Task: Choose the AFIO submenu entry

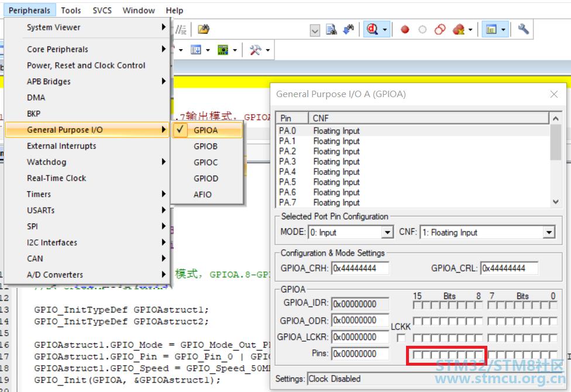Action: [203, 194]
